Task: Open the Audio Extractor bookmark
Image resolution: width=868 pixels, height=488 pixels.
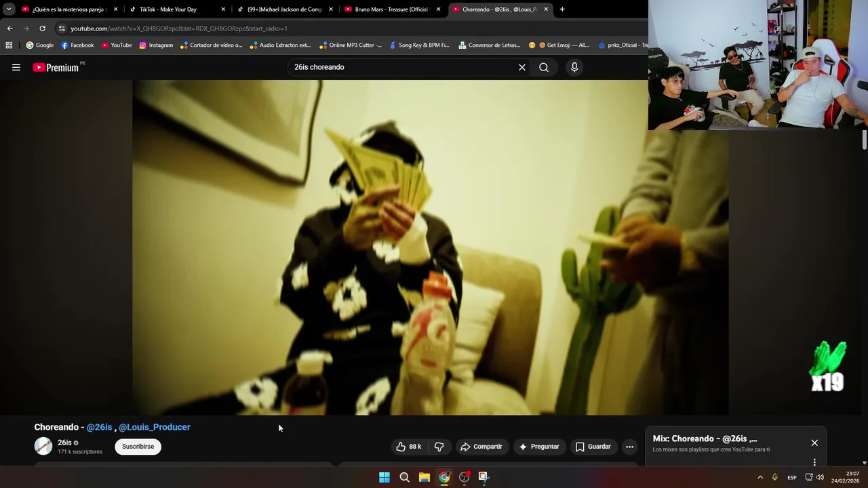Action: tap(280, 45)
